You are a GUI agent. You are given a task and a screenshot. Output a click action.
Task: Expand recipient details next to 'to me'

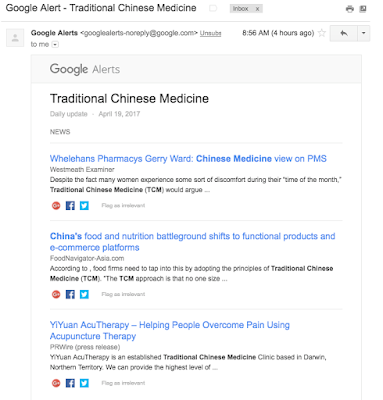55,44
